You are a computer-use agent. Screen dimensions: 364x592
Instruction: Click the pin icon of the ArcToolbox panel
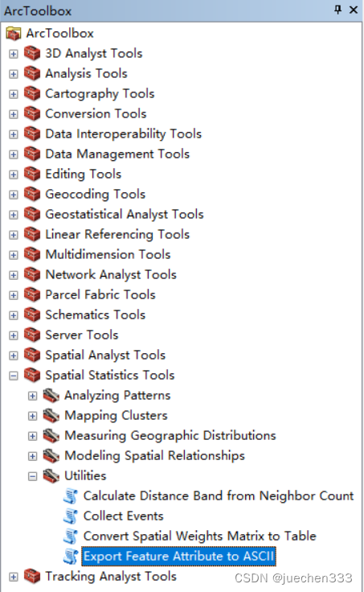338,10
